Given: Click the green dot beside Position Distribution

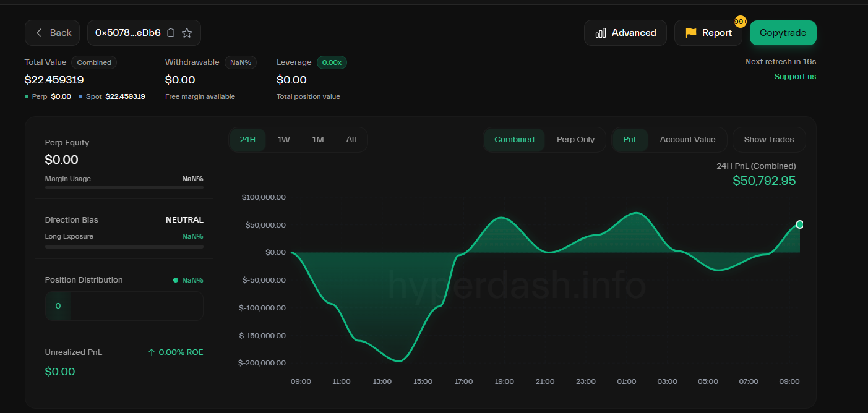Looking at the screenshot, I should tap(176, 280).
